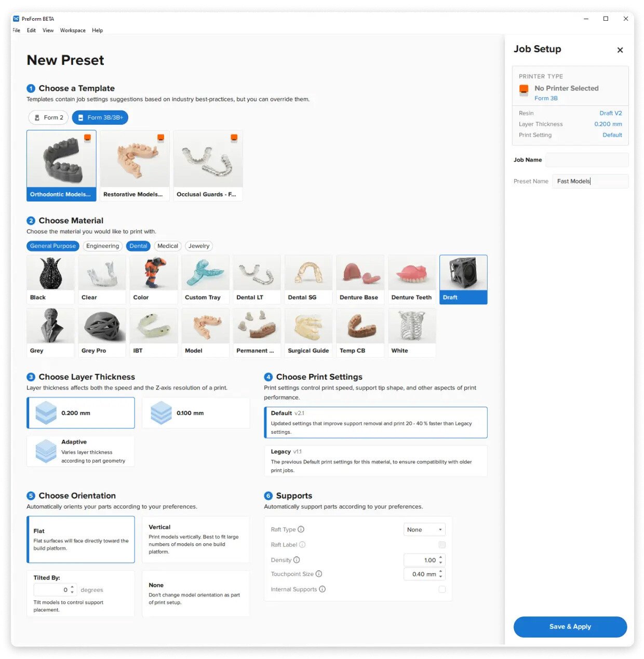This screenshot has width=644, height=659.
Task: Toggle the Form 2 printer filter
Action: (48, 117)
